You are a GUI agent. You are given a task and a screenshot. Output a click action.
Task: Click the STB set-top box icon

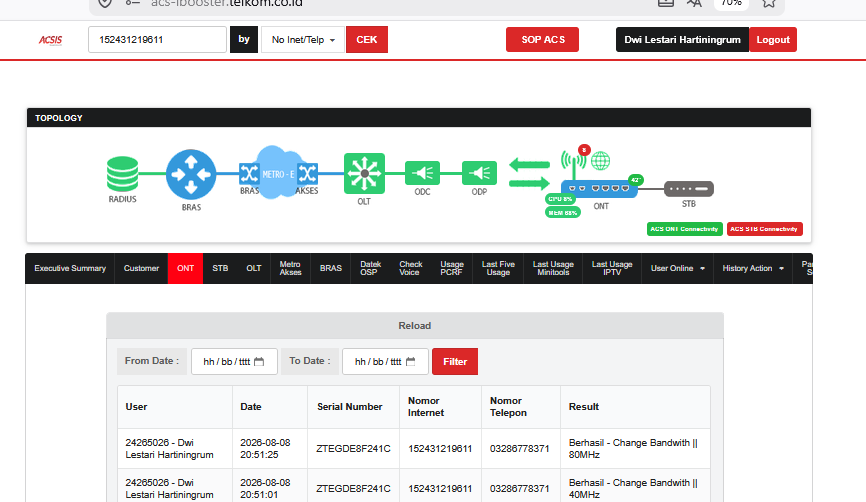pyautogui.click(x=689, y=188)
